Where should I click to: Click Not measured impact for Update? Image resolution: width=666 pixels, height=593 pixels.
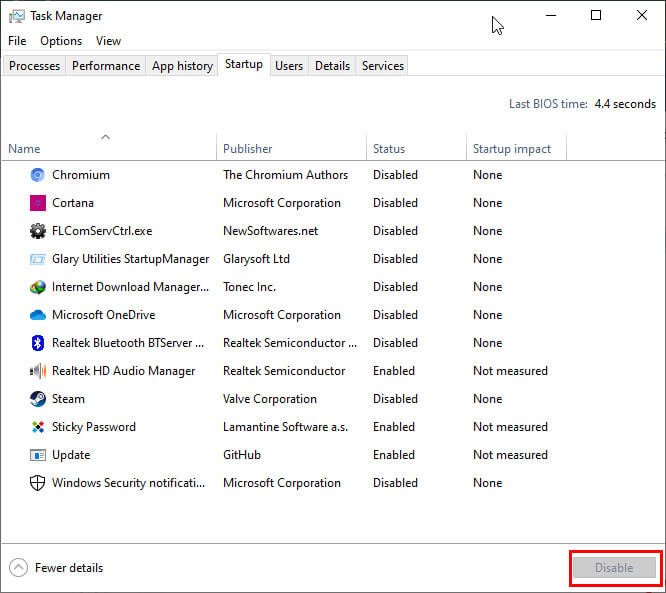tap(510, 455)
